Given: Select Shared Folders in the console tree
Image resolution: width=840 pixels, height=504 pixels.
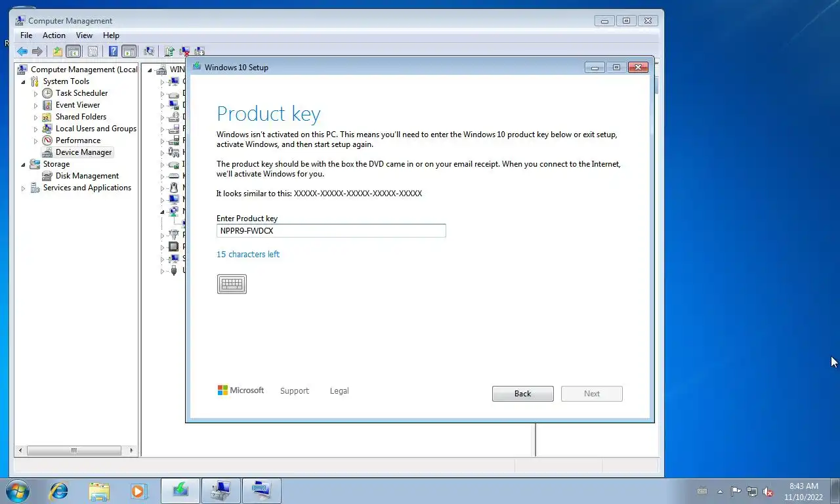Looking at the screenshot, I should [x=81, y=117].
